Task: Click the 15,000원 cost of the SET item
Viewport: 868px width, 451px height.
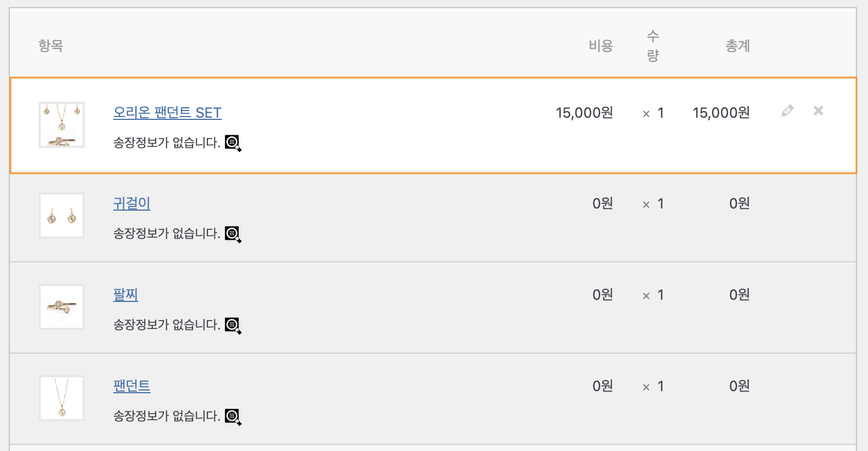Action: 584,113
